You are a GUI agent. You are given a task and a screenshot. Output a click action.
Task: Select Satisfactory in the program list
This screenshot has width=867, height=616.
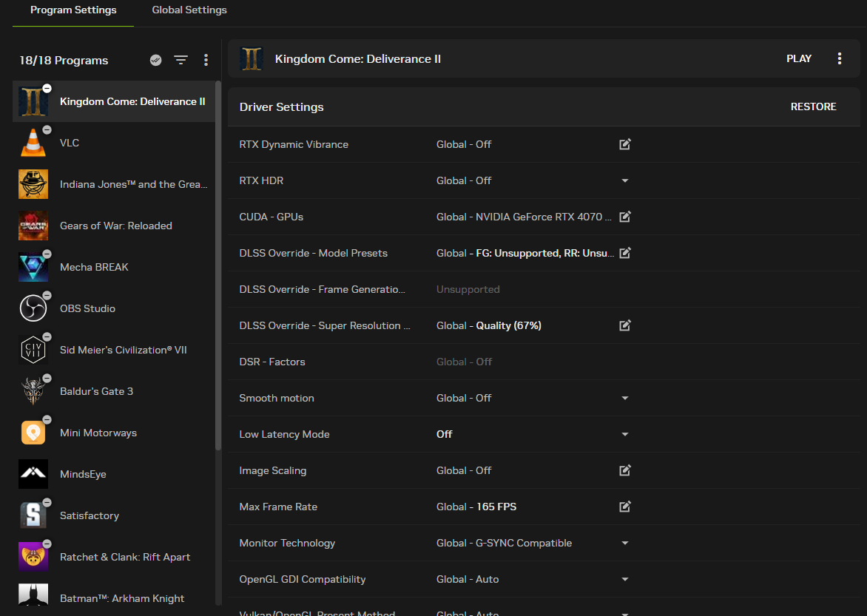(114, 515)
